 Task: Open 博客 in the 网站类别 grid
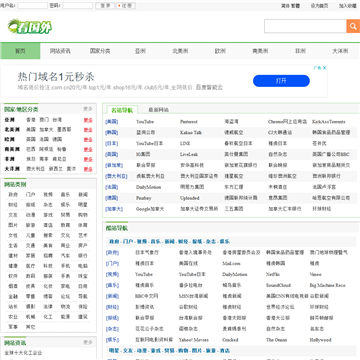(x=48, y=296)
